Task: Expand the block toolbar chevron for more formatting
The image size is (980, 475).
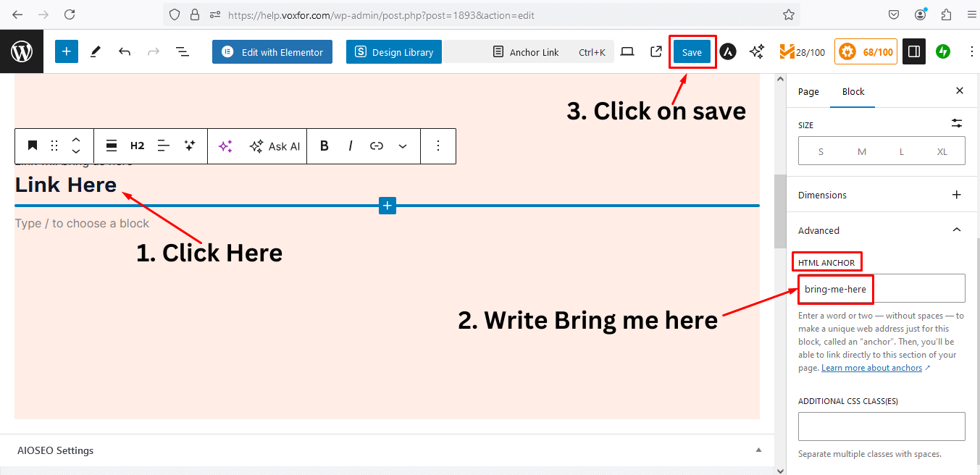Action: 403,146
